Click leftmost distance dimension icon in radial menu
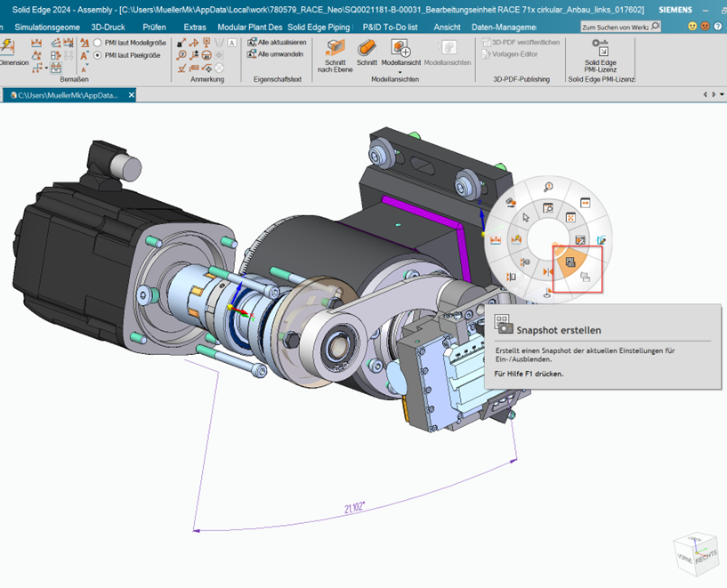 click(x=496, y=240)
